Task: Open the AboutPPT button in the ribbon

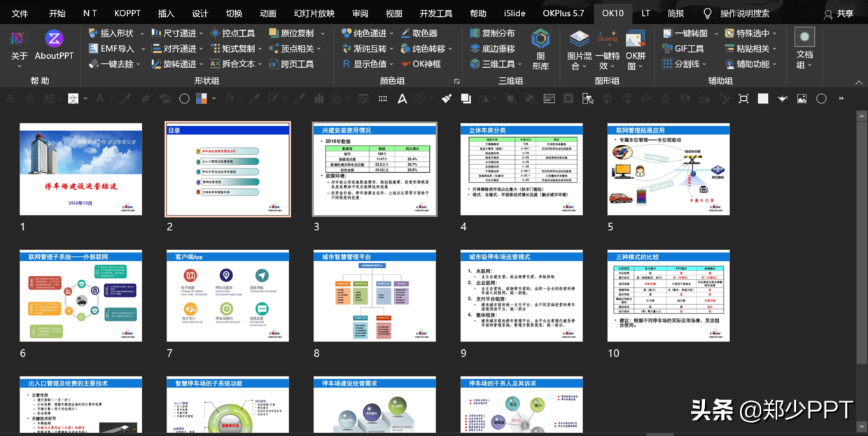Action: point(54,45)
